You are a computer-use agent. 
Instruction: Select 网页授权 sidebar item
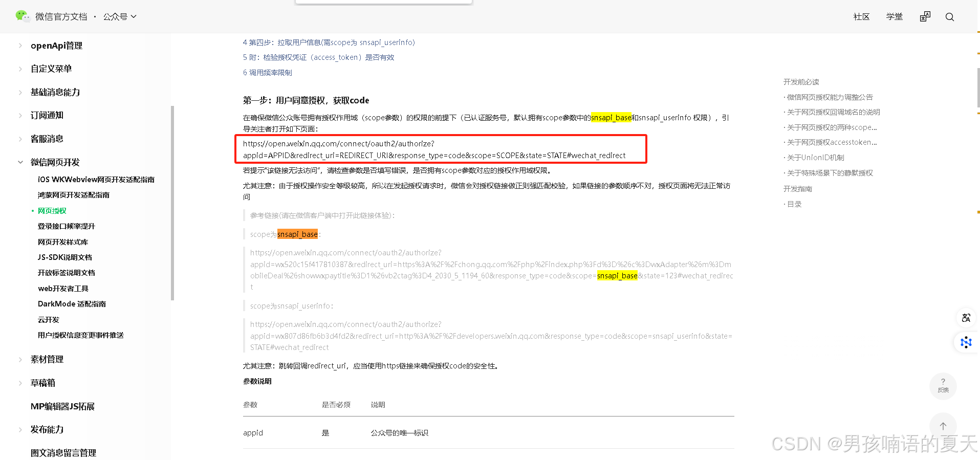(x=52, y=211)
